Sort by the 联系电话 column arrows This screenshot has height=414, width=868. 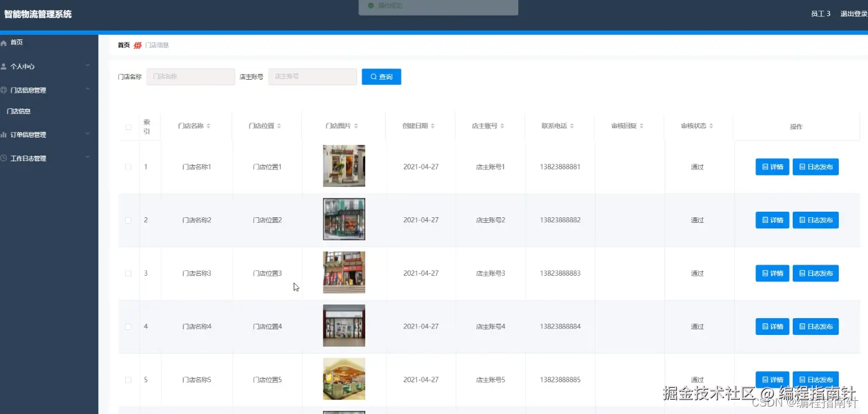pyautogui.click(x=572, y=126)
